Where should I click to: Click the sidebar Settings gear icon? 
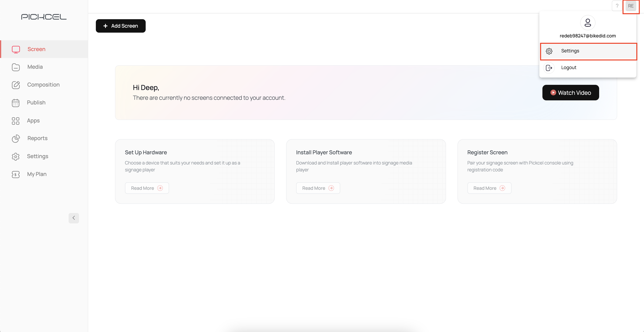(x=16, y=156)
